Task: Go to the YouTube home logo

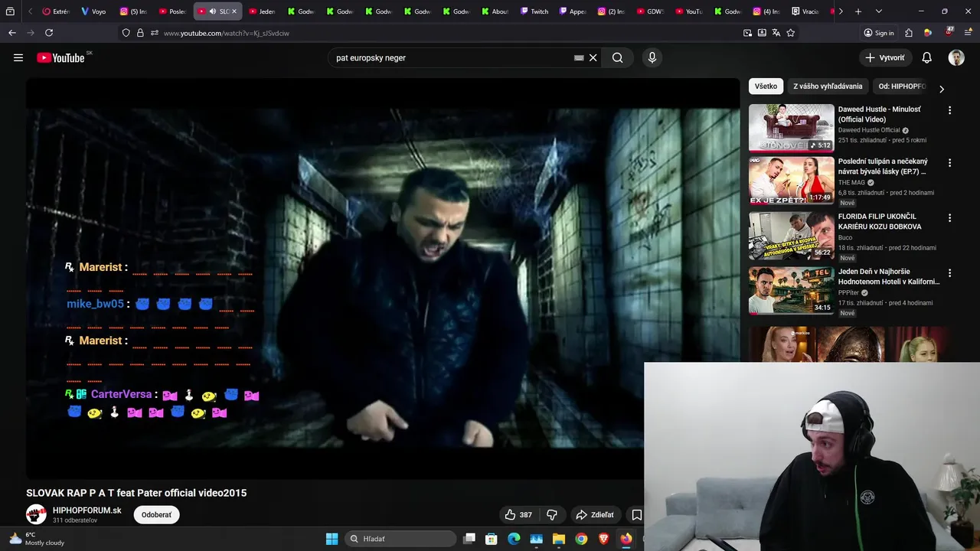Action: tap(60, 57)
